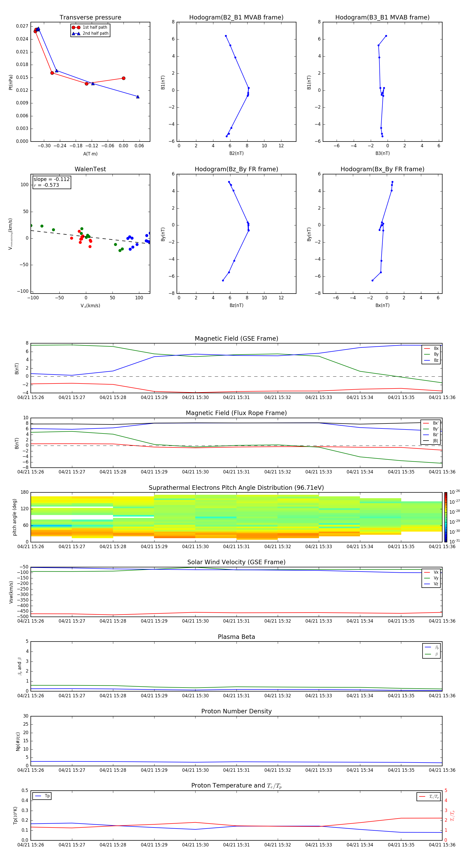Viewport: 473px width, 868px height.
Task: Click the Suprathermal Electrons Pitch Angle Distribution title
Action: (x=236, y=488)
